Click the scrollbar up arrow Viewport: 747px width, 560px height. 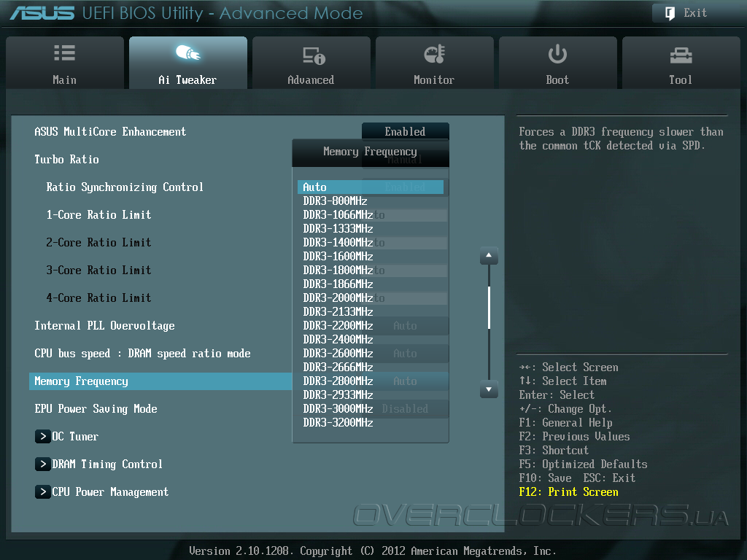489,256
